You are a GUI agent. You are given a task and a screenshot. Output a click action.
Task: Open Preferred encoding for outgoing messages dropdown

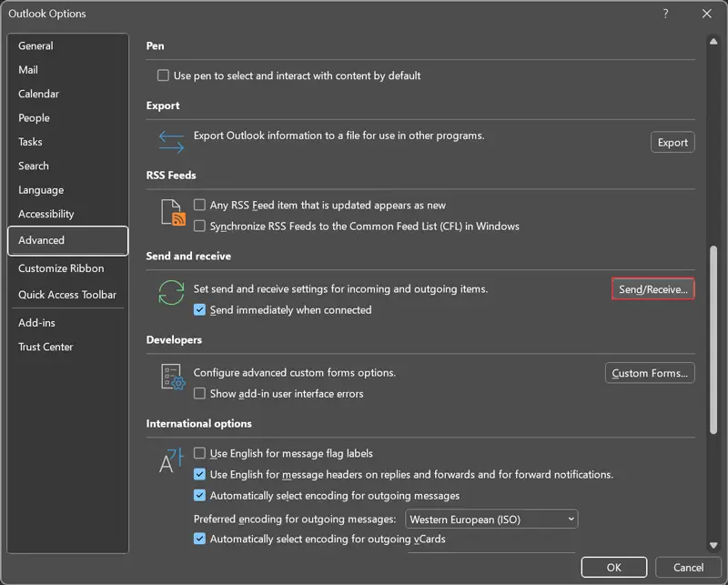pyautogui.click(x=491, y=519)
